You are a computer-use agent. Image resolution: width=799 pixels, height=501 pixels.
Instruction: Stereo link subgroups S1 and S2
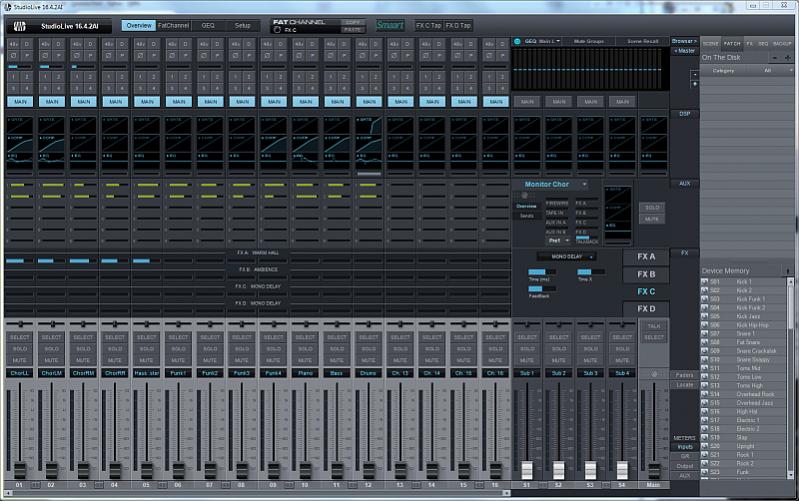click(543, 485)
